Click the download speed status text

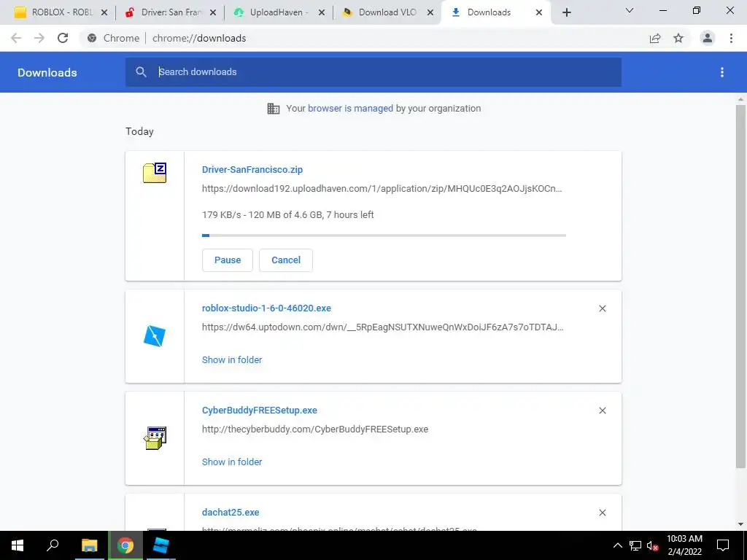point(287,215)
